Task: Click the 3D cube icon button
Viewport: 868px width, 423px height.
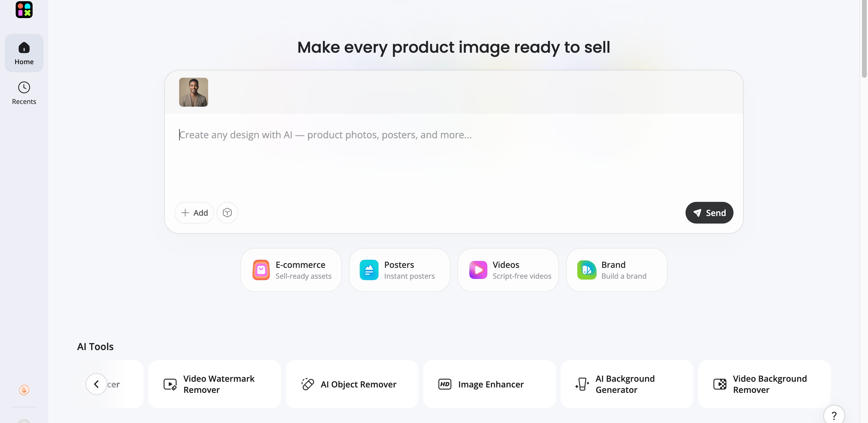Action: tap(227, 213)
